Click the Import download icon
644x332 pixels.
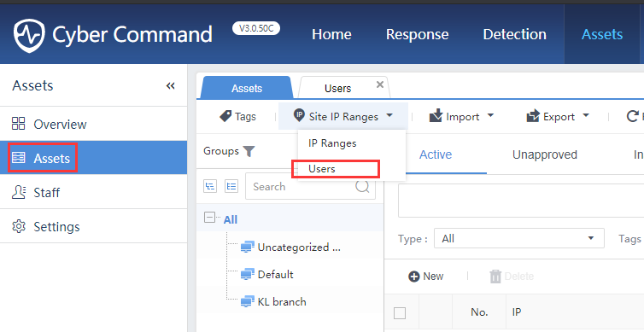436,116
